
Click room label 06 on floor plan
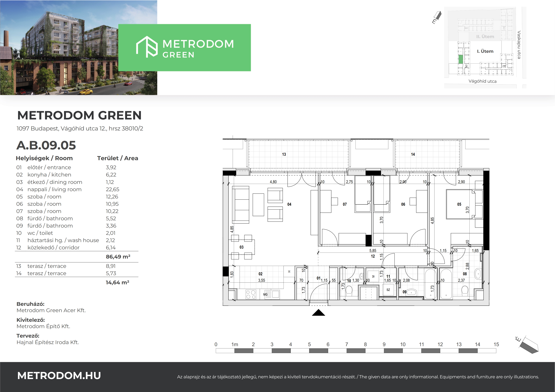click(403, 204)
